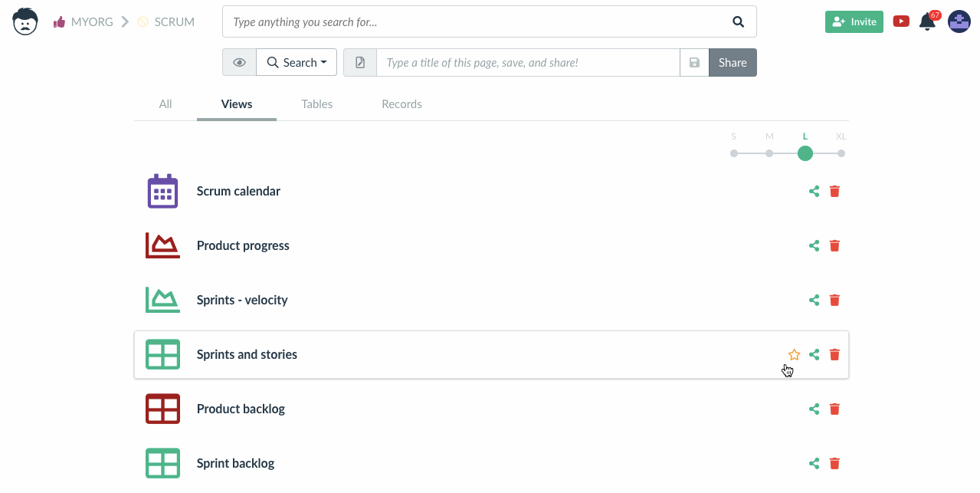Share the Product progress view
The height and width of the screenshot is (493, 980).
814,246
